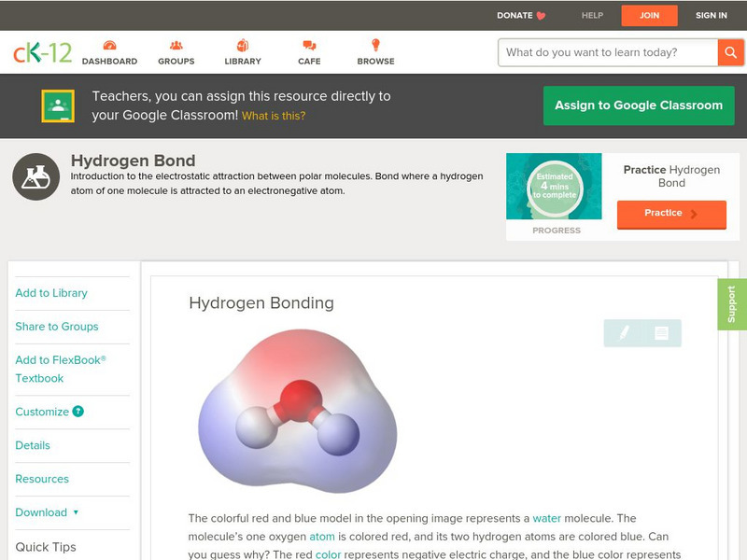Screen dimensions: 747x560
Task: Open the 'What is this?' link
Action: coord(274,116)
